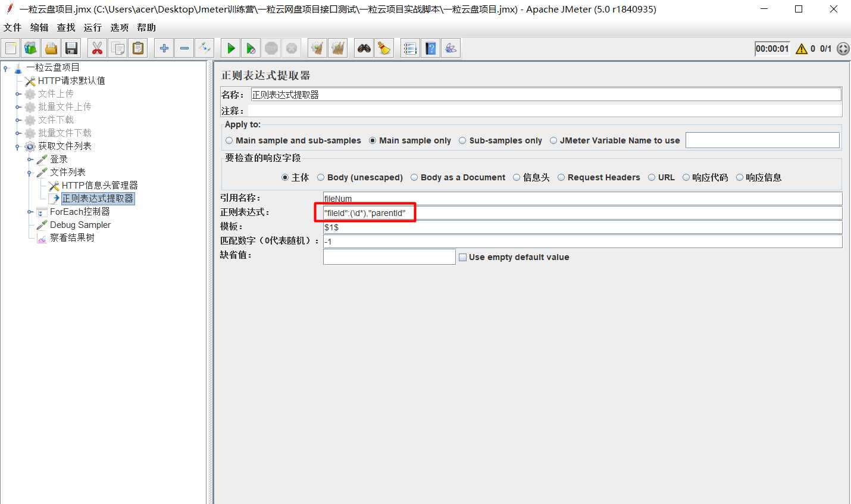
Task: Select the URL radio button
Action: click(x=652, y=177)
